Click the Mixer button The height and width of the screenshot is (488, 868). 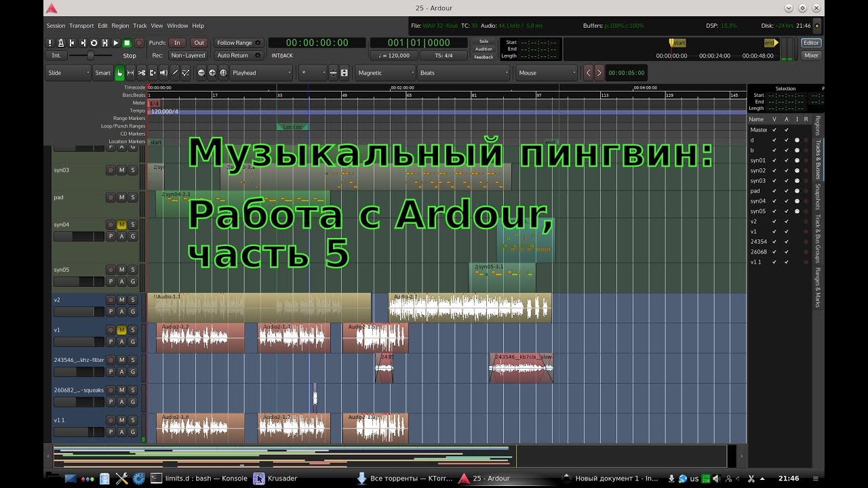pyautogui.click(x=811, y=56)
